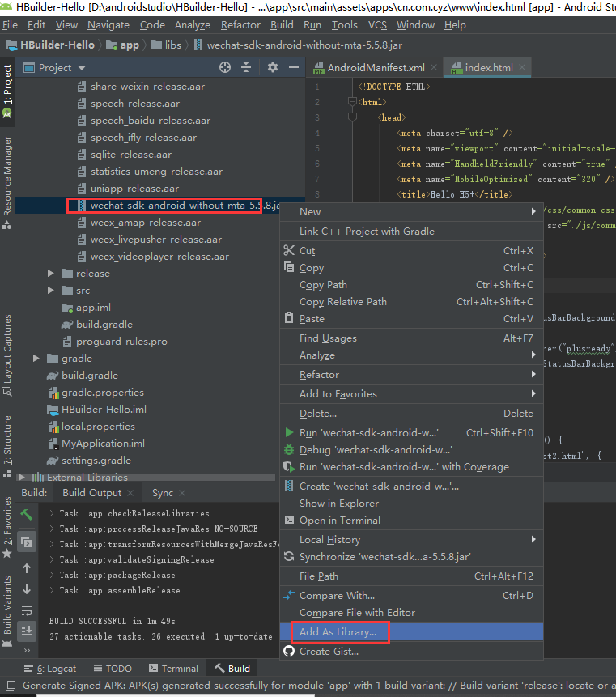Open the VCS menu

point(377,25)
